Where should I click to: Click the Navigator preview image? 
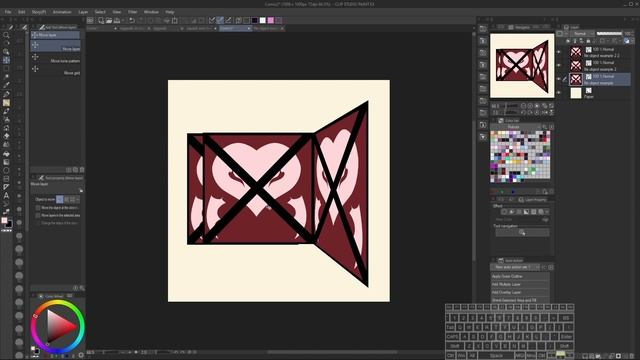(x=522, y=66)
